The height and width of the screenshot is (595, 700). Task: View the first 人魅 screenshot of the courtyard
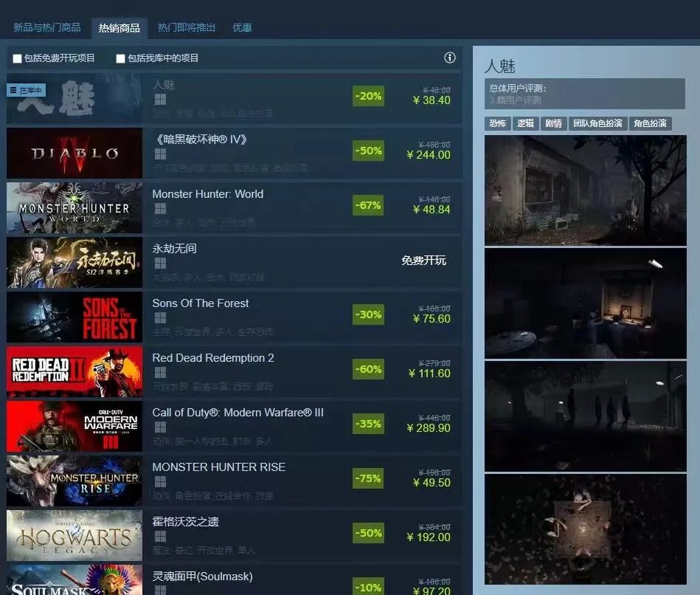coord(585,190)
